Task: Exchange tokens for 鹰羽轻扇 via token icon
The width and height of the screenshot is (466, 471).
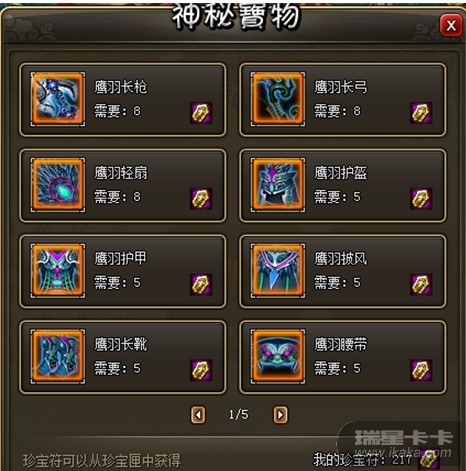Action: [201, 199]
